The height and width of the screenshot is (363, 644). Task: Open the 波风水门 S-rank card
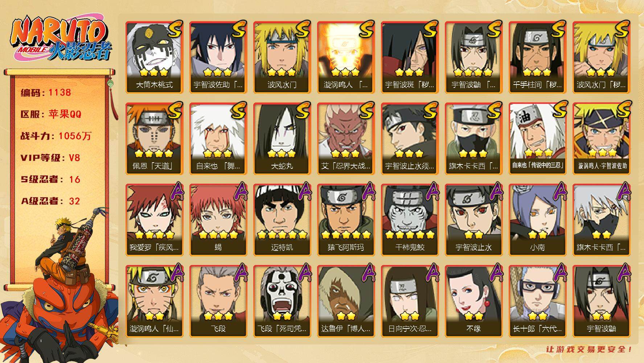click(x=282, y=57)
